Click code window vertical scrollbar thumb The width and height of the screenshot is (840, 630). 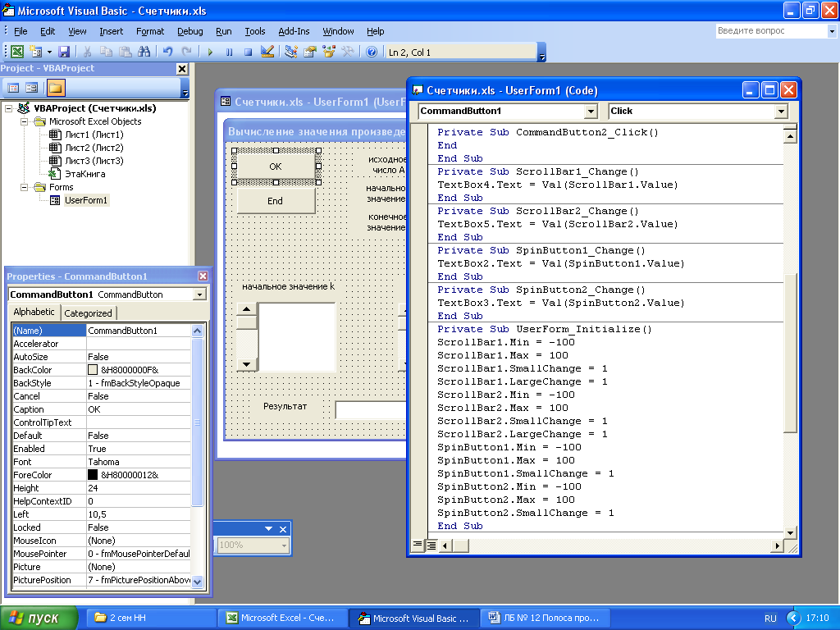pos(790,354)
